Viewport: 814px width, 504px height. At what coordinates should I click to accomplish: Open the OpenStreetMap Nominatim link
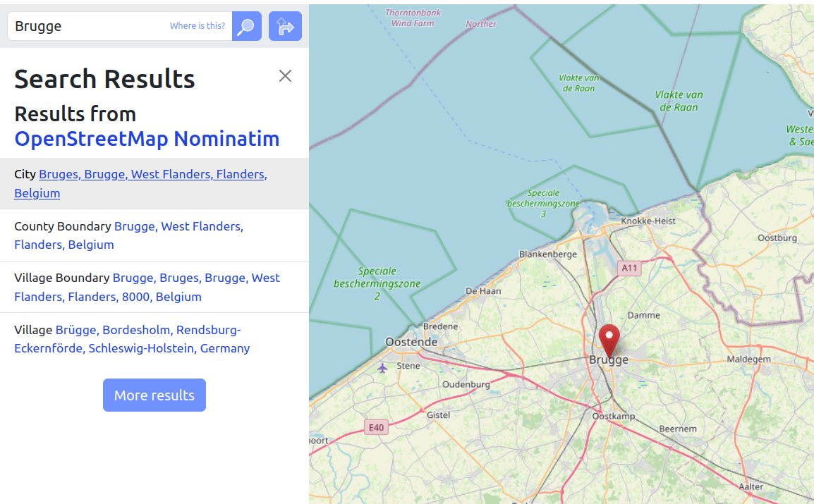tap(147, 139)
